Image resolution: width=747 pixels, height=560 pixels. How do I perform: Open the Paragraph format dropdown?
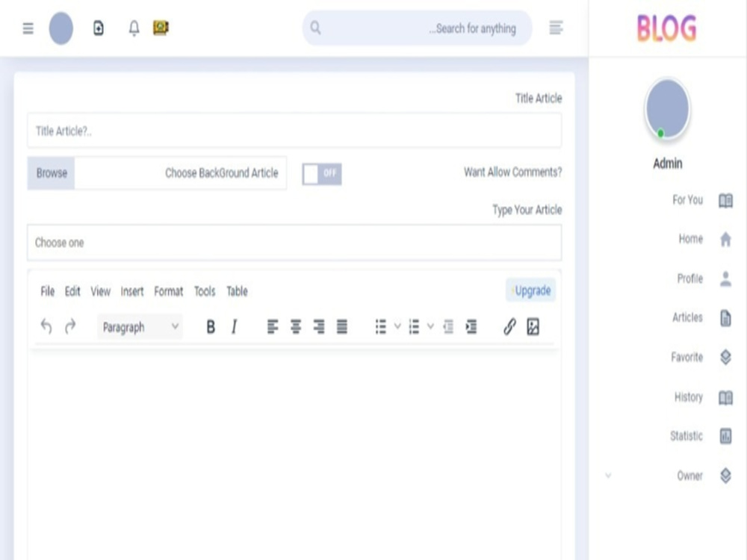[140, 327]
